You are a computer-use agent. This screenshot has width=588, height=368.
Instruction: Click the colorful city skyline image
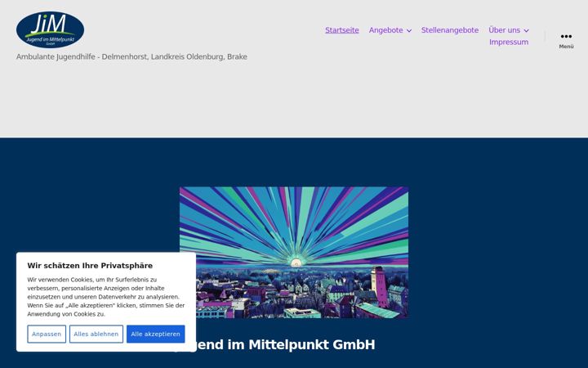(x=294, y=253)
